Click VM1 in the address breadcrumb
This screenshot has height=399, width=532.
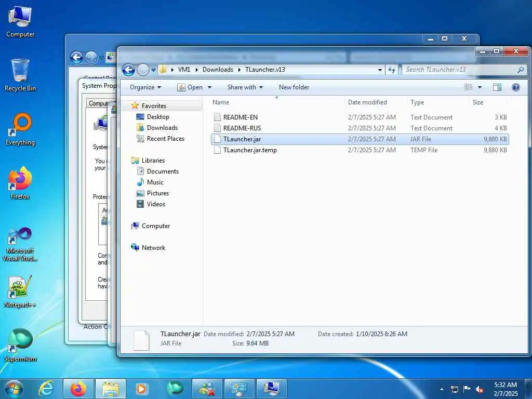pyautogui.click(x=184, y=70)
